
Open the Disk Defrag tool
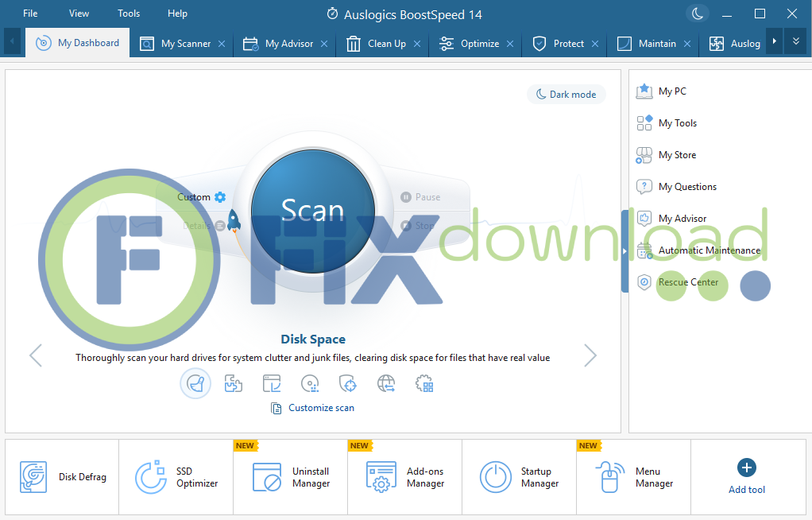[62, 477]
